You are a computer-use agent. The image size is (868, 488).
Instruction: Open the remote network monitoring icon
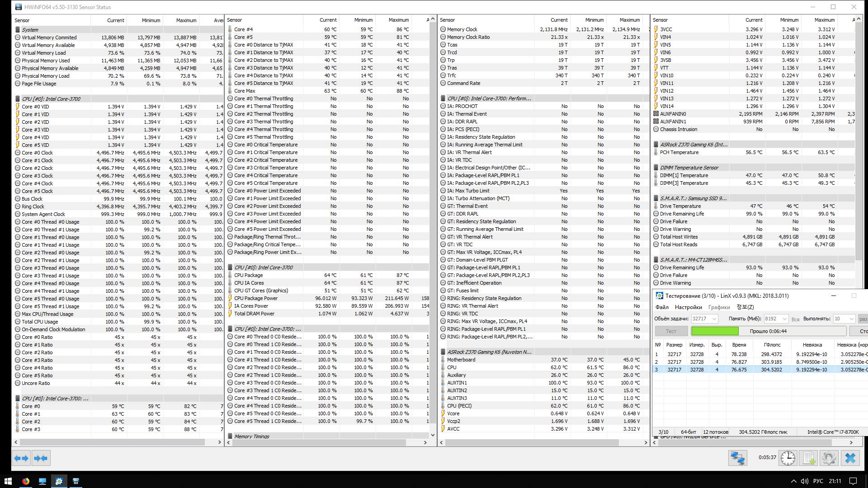737,458
